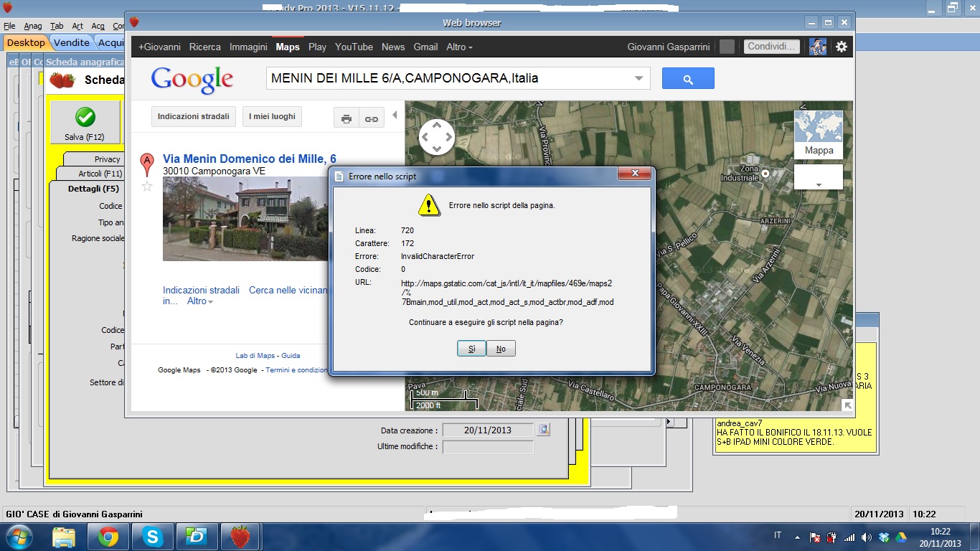This screenshot has height=551, width=980.
Task: Expand the map layers dropdown below Mappa
Action: (x=819, y=177)
